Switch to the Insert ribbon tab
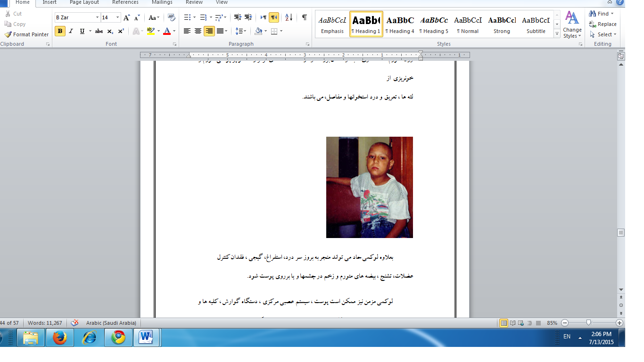The image size is (644, 362). 50,2
